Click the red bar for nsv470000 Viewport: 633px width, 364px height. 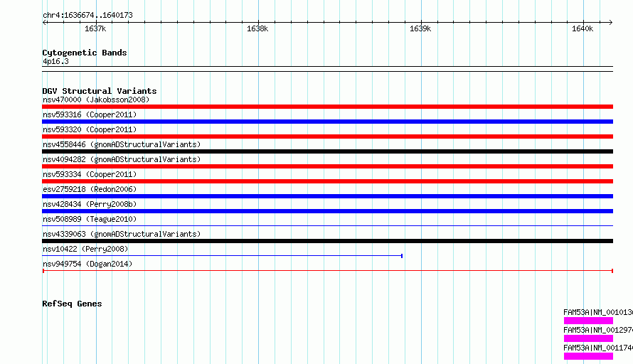(x=327, y=107)
